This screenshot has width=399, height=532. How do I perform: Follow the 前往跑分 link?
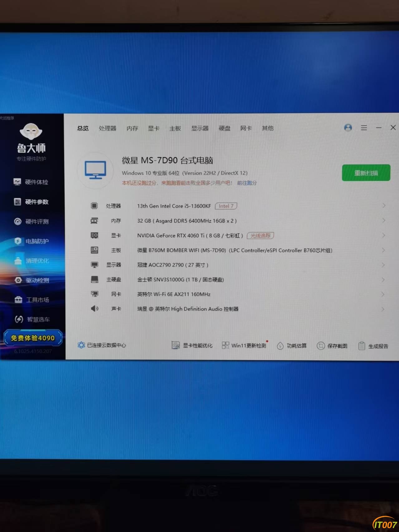tap(247, 183)
